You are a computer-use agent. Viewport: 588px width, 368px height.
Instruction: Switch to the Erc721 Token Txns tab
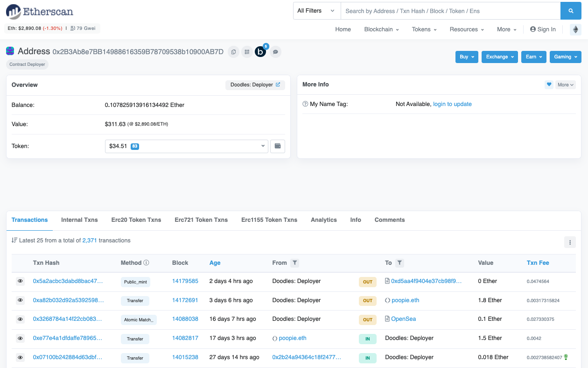(x=201, y=220)
